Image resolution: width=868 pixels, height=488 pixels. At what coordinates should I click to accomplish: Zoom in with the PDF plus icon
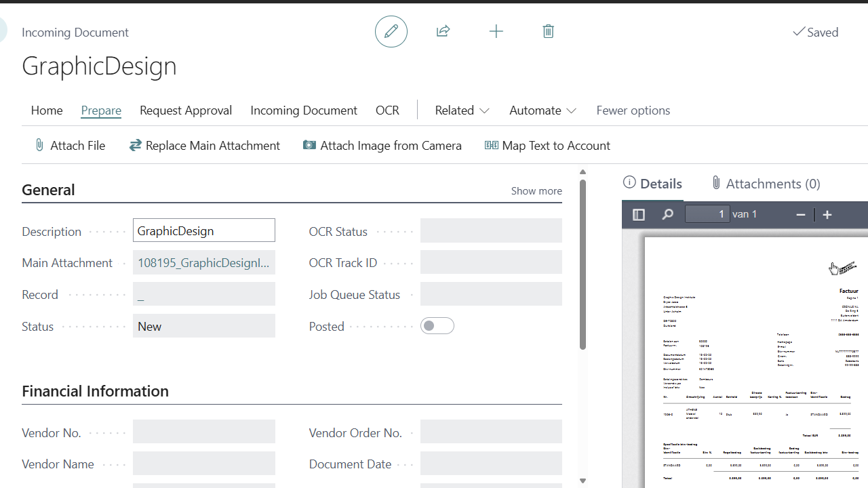[827, 215]
